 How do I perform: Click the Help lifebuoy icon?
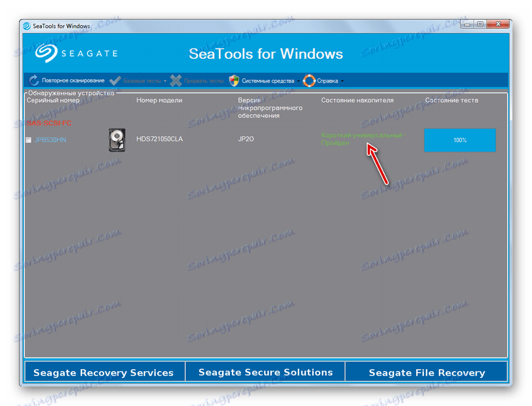[x=309, y=80]
